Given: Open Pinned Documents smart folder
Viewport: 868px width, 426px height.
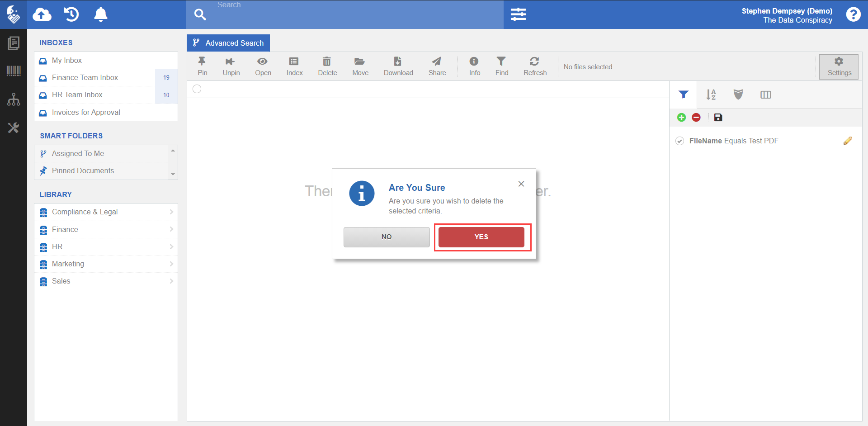Looking at the screenshot, I should coord(101,171).
